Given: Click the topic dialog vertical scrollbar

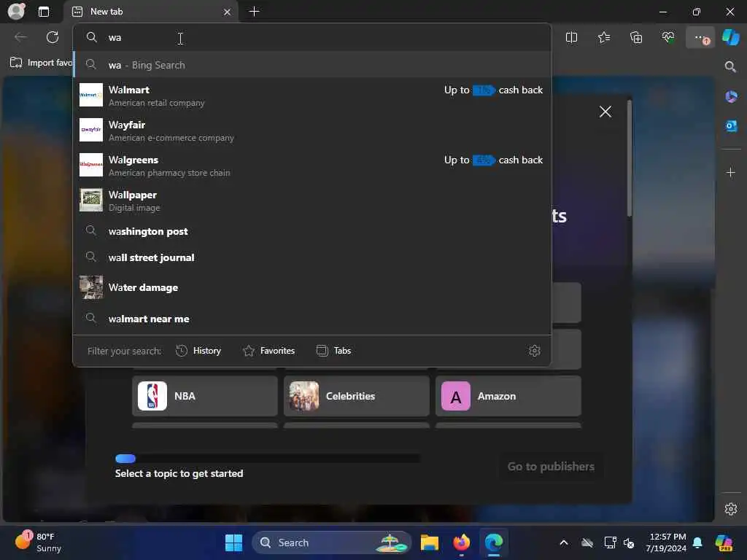Looking at the screenshot, I should [x=630, y=158].
